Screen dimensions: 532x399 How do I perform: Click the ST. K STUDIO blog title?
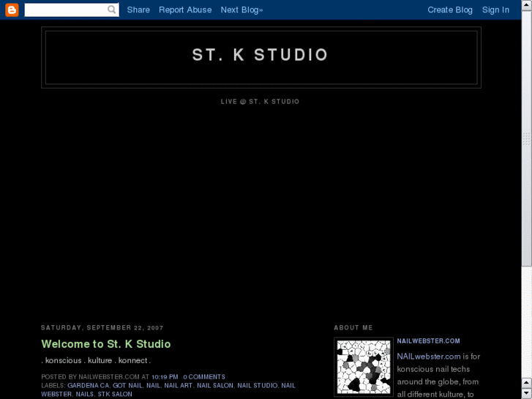pyautogui.click(x=261, y=55)
